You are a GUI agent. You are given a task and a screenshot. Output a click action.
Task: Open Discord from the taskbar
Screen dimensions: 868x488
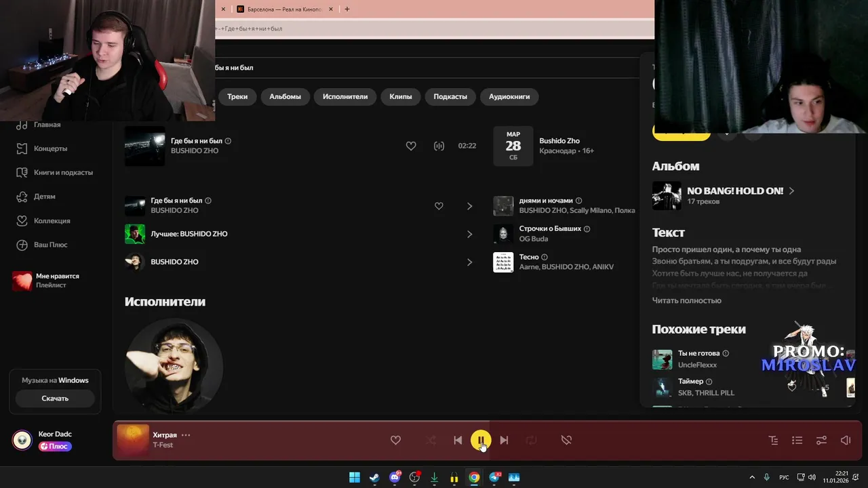(x=394, y=477)
